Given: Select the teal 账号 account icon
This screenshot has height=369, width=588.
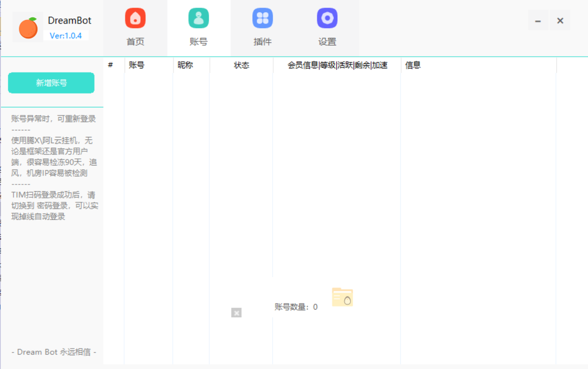Looking at the screenshot, I should click(199, 18).
